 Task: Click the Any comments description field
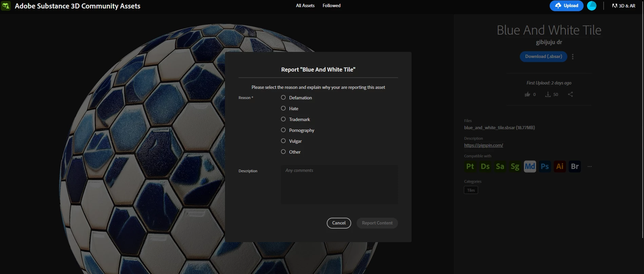pyautogui.click(x=339, y=185)
